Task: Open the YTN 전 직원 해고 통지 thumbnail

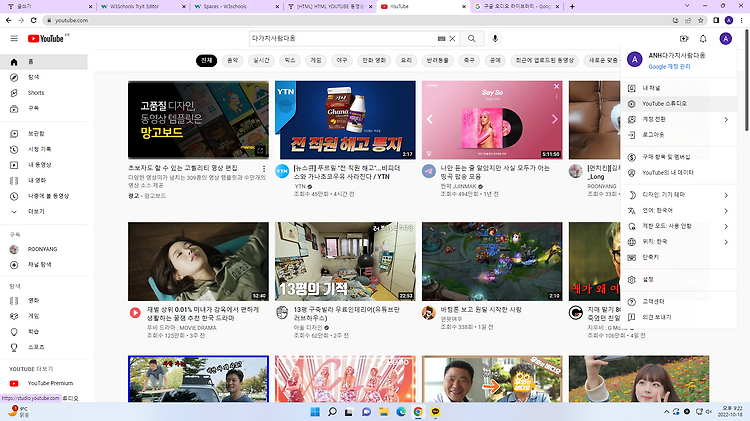Action: 345,120
